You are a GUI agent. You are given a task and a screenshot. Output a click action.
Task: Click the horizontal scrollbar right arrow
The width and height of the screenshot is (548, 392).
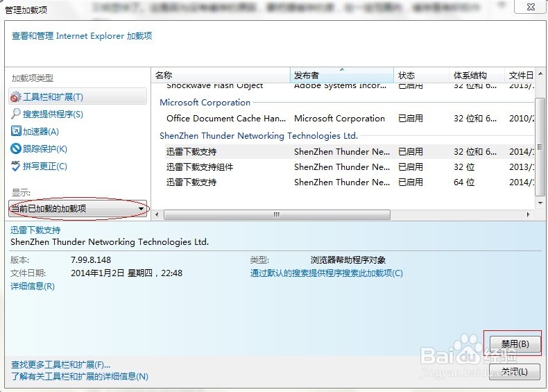point(528,214)
